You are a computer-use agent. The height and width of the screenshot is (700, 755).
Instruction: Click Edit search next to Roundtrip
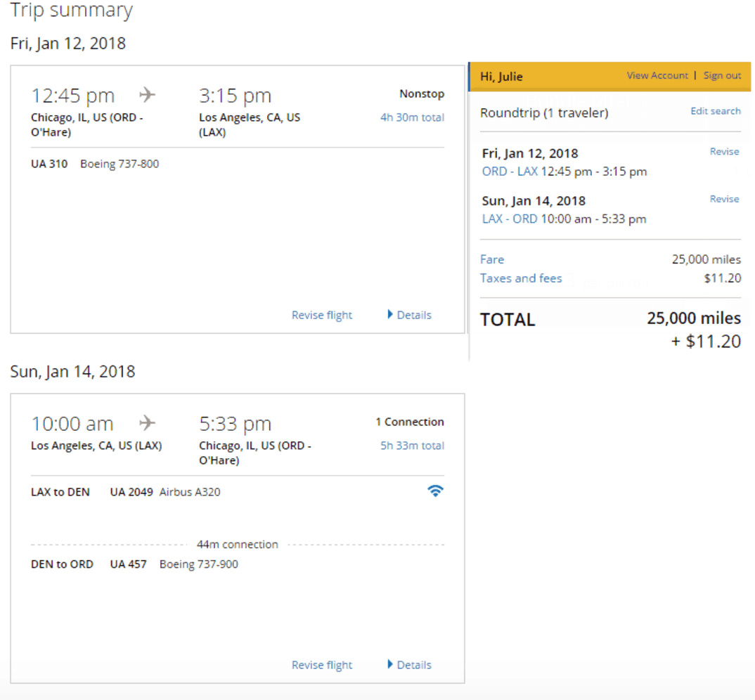click(715, 111)
